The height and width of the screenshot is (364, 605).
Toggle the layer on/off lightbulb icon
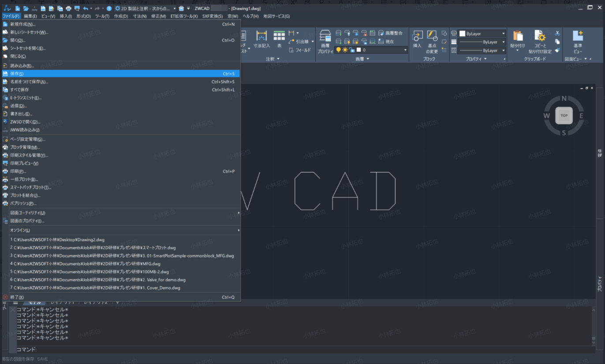pos(338,50)
